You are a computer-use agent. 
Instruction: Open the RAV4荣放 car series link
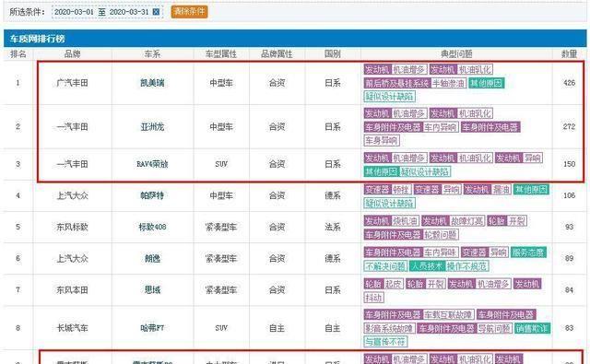tap(152, 164)
